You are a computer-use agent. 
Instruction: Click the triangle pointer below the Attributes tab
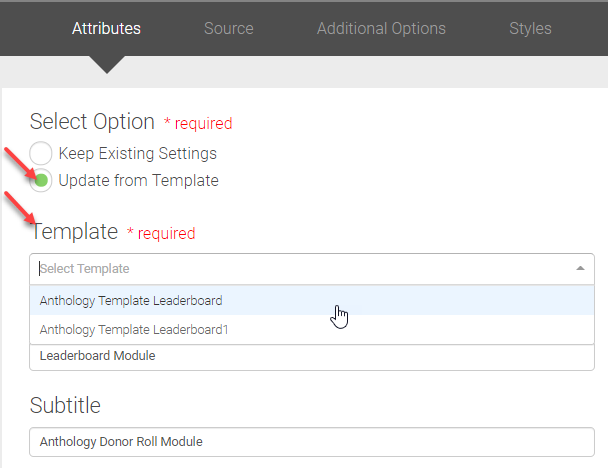(x=106, y=65)
